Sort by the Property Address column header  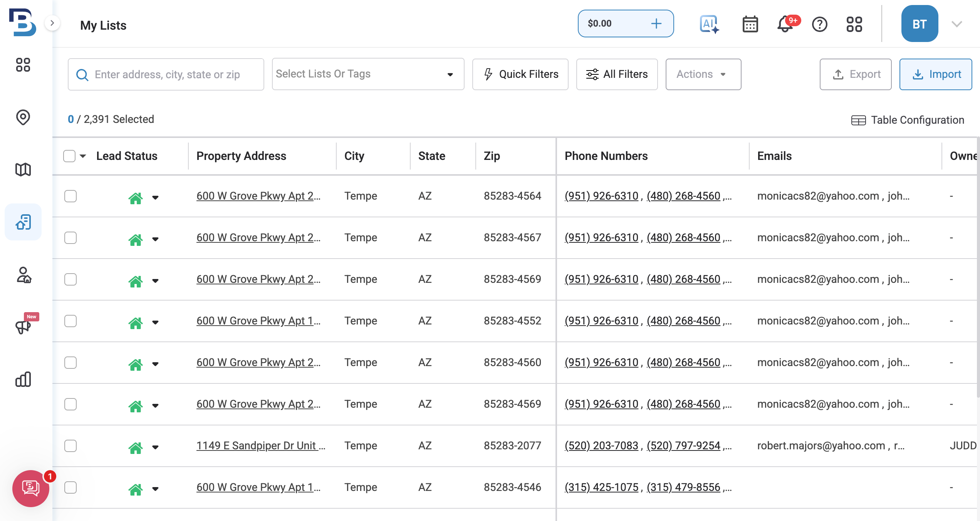(241, 156)
